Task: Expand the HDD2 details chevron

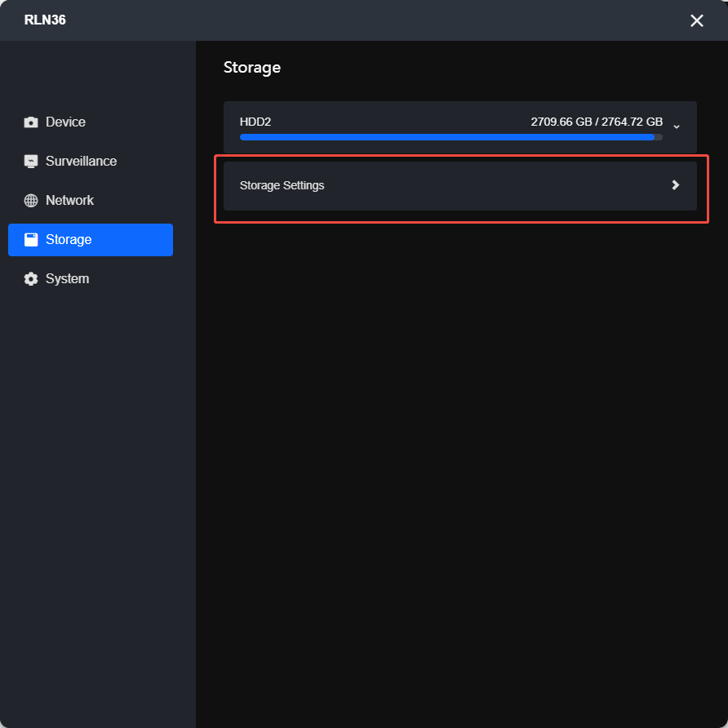Action: (677, 127)
